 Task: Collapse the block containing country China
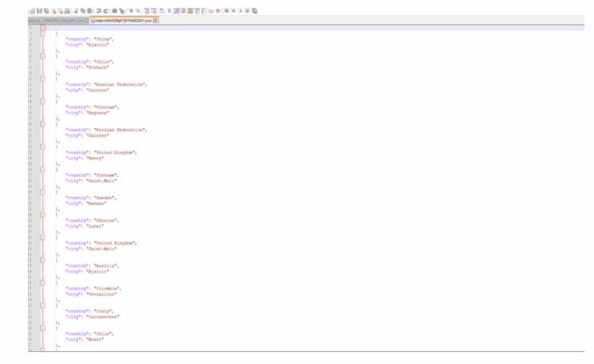(x=42, y=33)
